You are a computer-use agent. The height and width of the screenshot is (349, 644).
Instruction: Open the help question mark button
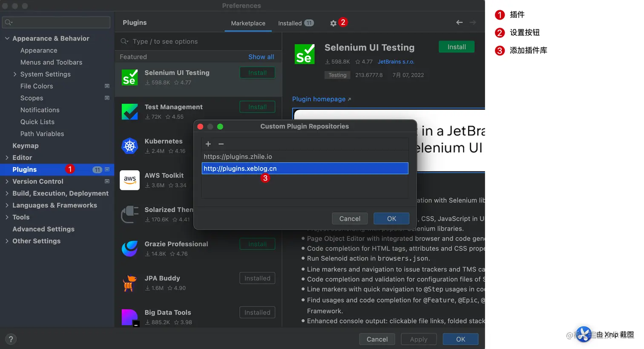pyautogui.click(x=11, y=339)
